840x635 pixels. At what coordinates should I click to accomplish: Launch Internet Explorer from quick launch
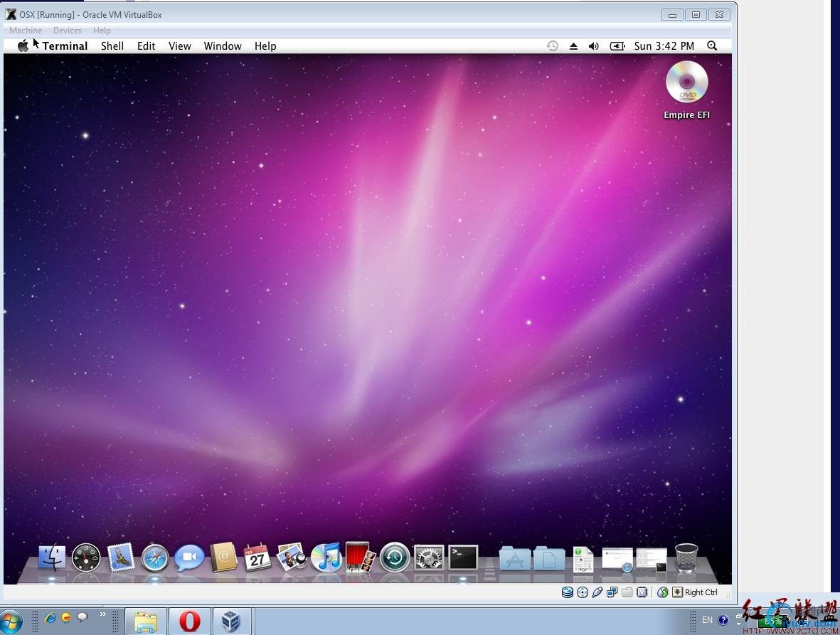(x=50, y=619)
